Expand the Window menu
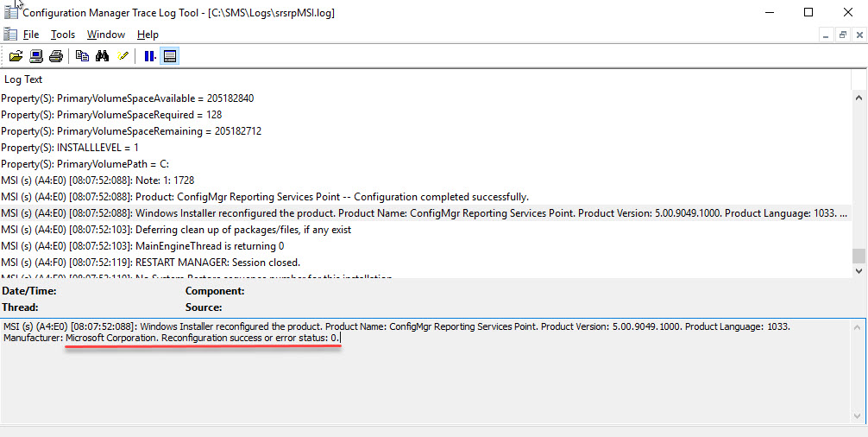Image resolution: width=868 pixels, height=437 pixels. [106, 35]
